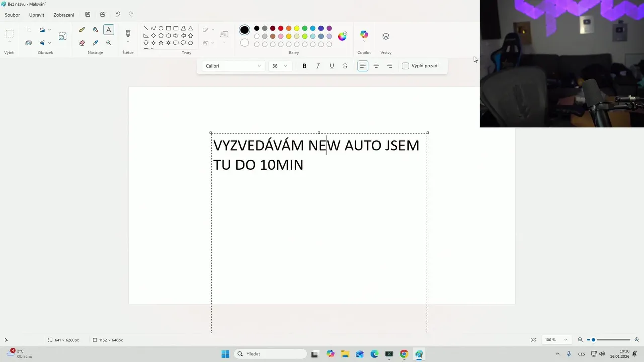644x362 pixels.
Task: Select the Eraser tool
Action: point(82,43)
